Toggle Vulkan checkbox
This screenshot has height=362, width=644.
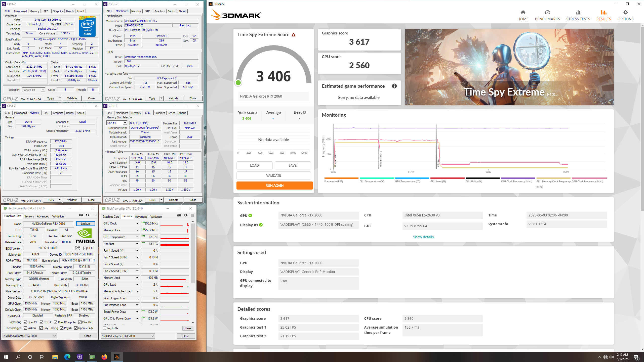click(25, 328)
